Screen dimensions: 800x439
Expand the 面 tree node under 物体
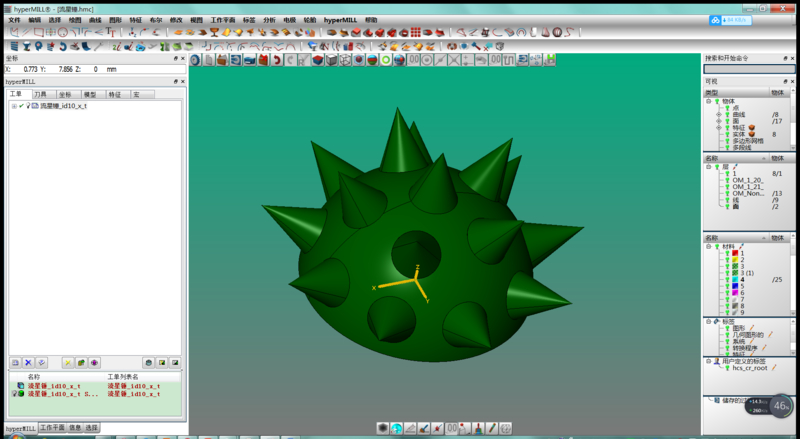(x=719, y=121)
